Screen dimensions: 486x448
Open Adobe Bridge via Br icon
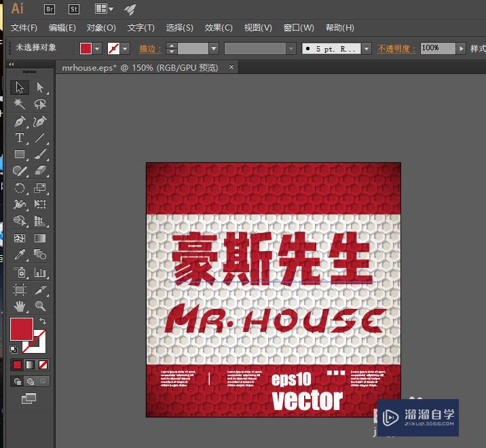click(50, 10)
